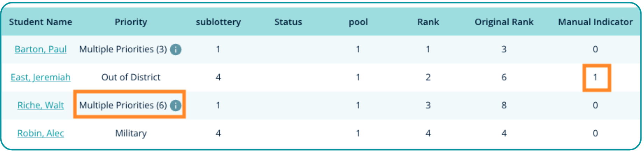Image resolution: width=644 pixels, height=152 pixels.
Task: Open the Barton, Paul student link
Action: (x=41, y=49)
